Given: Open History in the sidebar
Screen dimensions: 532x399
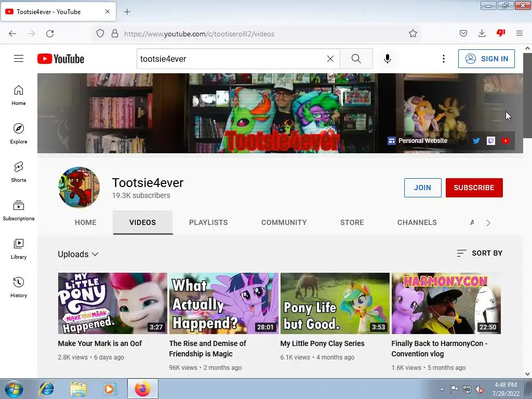Looking at the screenshot, I should 19,287.
